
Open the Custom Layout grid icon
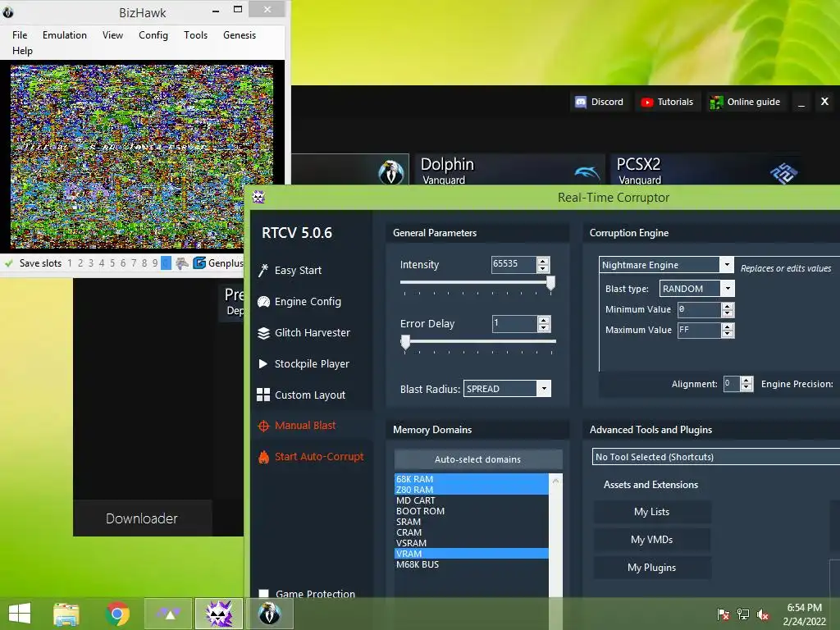click(x=263, y=395)
